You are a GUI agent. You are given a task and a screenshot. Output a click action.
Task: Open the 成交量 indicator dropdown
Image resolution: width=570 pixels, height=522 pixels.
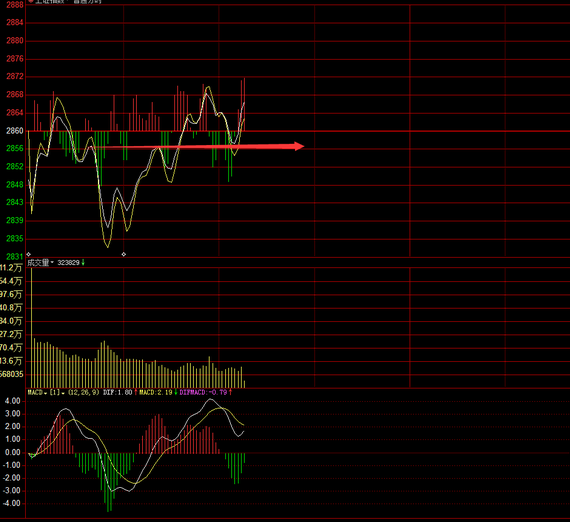pyautogui.click(x=40, y=262)
